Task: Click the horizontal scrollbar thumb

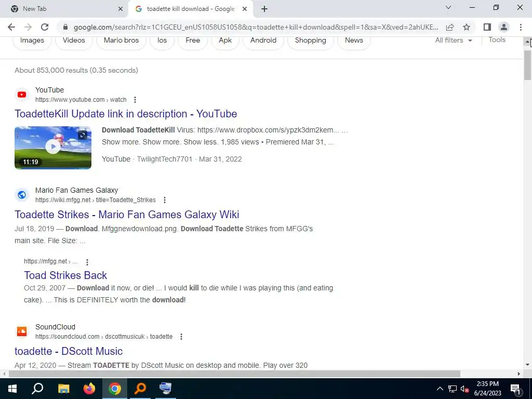Action: click(x=234, y=374)
